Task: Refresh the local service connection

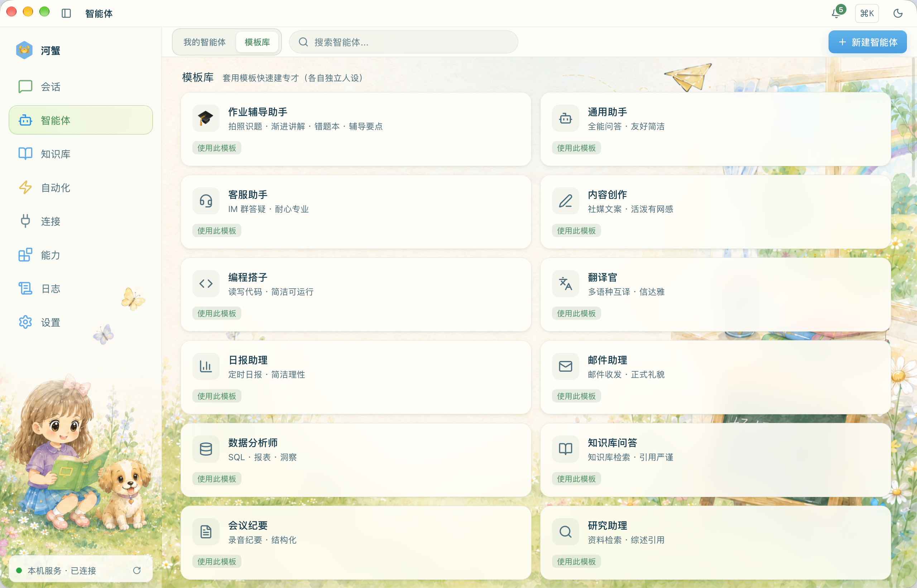Action: pos(137,570)
